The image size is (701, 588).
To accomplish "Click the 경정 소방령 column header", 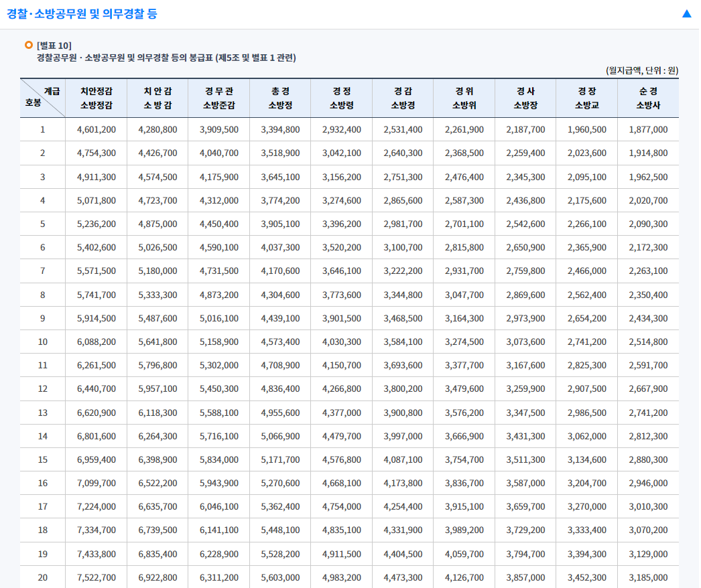I will pyautogui.click(x=341, y=98).
